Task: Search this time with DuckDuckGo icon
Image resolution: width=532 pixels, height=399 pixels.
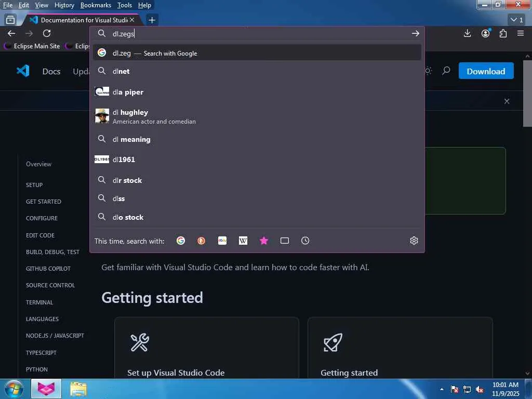Action: [x=201, y=241]
